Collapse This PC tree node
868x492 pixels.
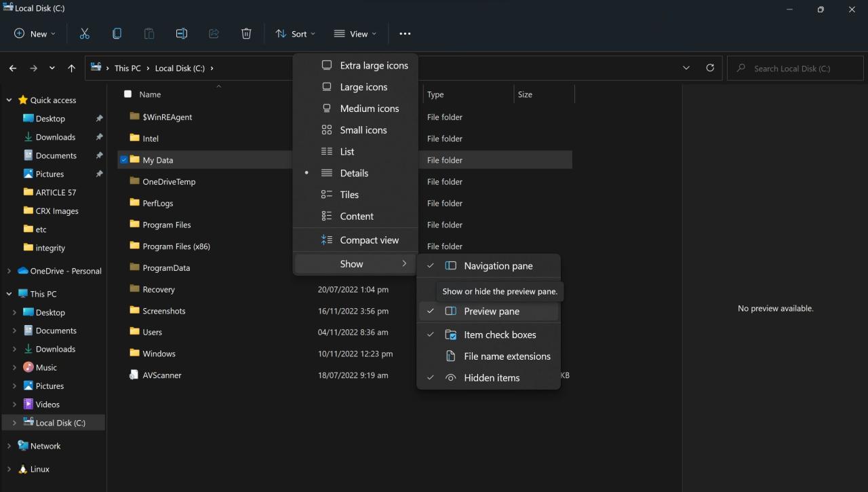[x=9, y=294]
